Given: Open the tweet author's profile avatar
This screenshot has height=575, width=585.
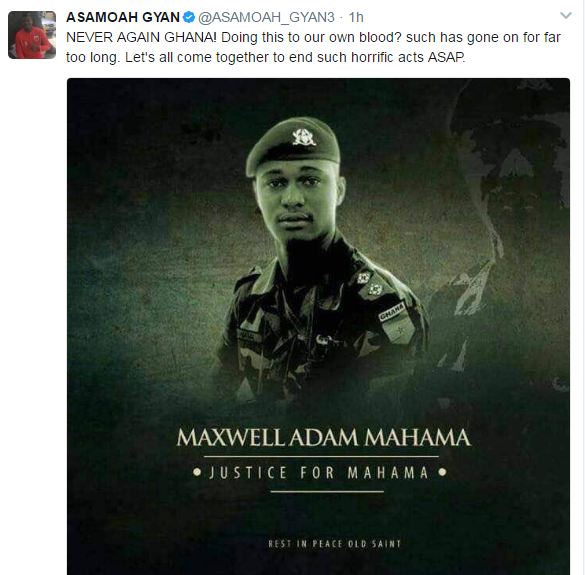Looking at the screenshot, I should 32,35.
